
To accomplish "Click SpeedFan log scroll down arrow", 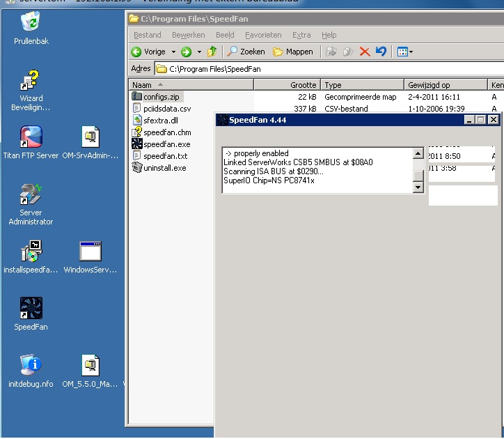I will (x=418, y=187).
